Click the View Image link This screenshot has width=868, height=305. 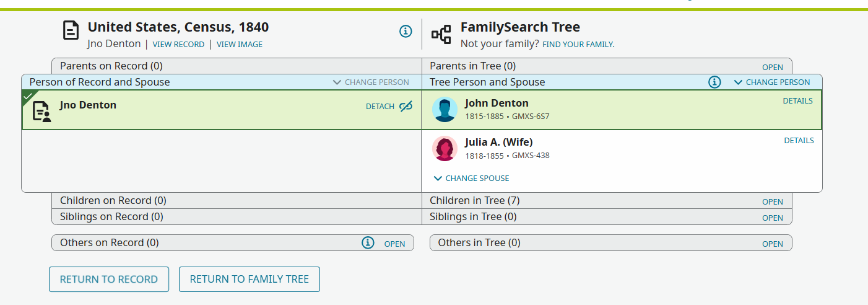tap(240, 45)
